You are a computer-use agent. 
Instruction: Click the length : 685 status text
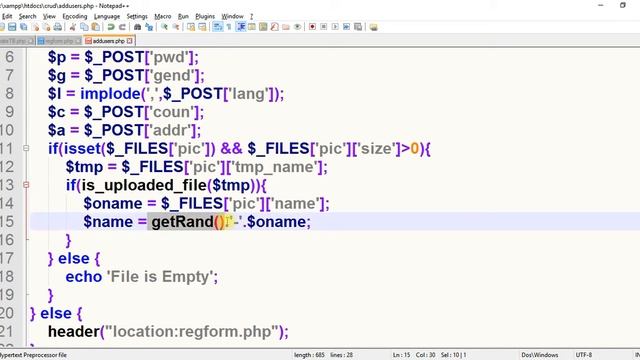309,355
